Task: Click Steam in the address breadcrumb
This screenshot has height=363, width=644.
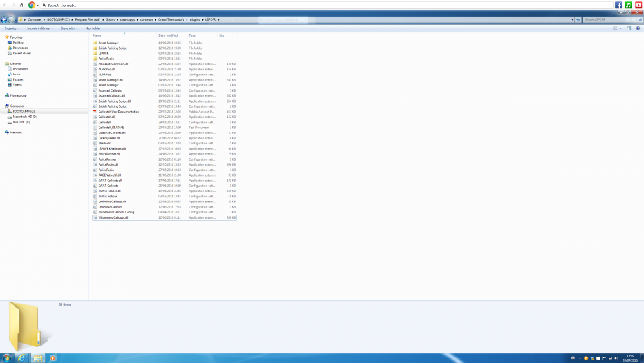Action: pos(110,19)
